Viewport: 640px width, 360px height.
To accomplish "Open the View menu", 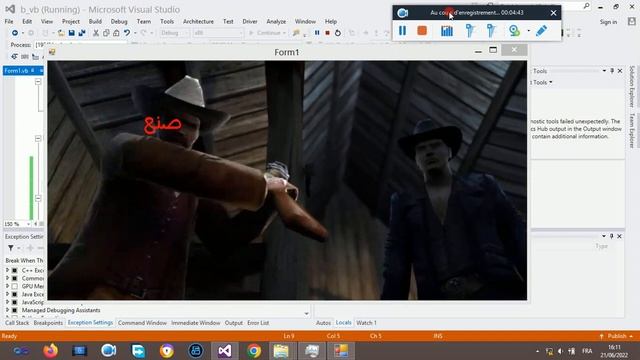I will point(47,21).
